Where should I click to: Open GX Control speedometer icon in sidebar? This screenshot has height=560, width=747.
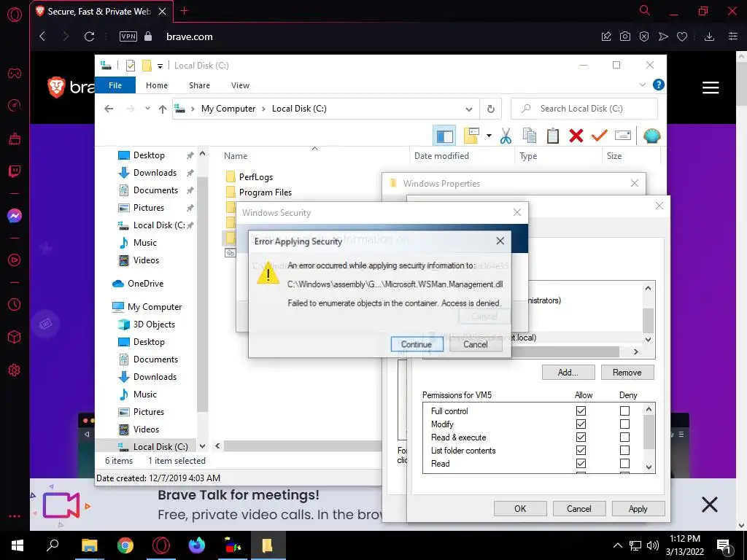[15, 105]
